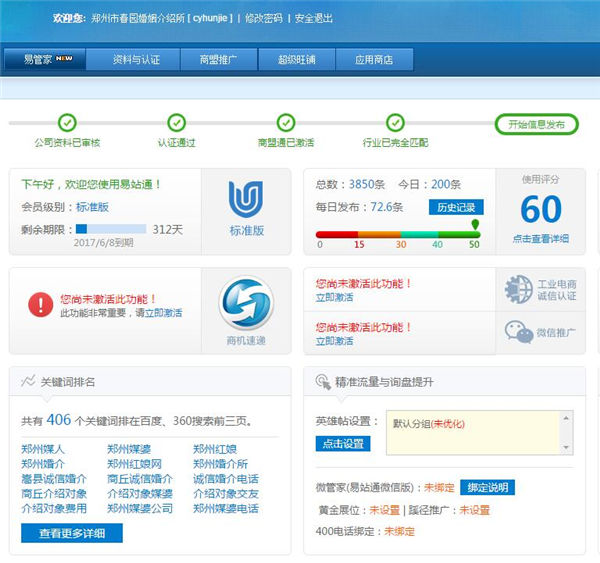Click the 修改密码 link
The image size is (600, 563).
tap(264, 18)
